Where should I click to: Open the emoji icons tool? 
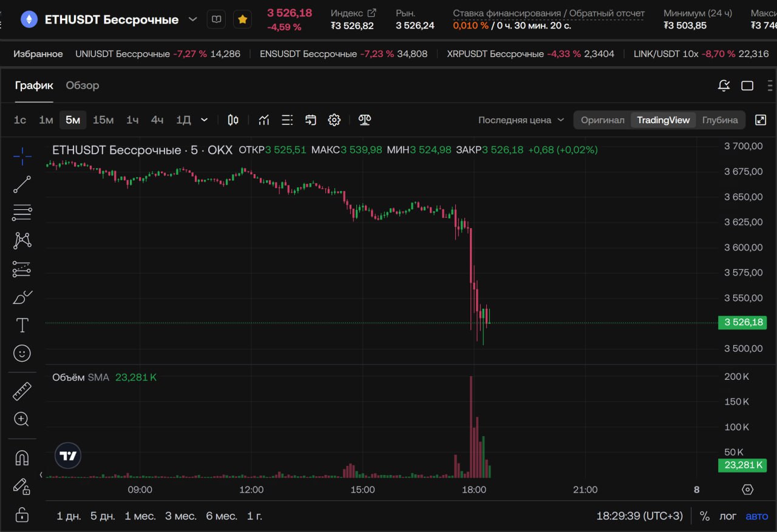coord(22,353)
